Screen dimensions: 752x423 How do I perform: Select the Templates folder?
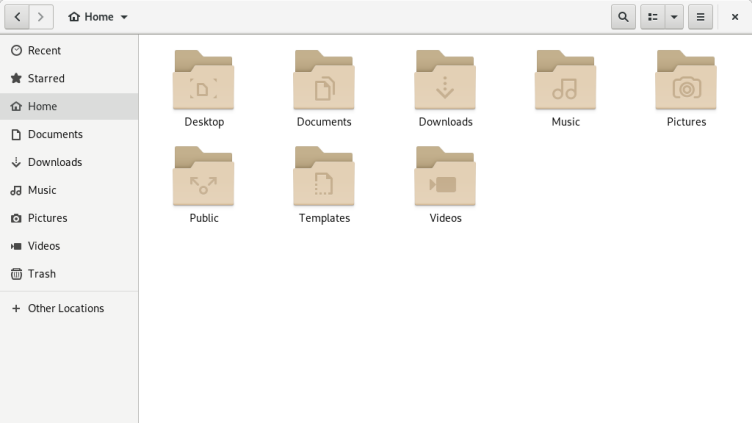pyautogui.click(x=324, y=177)
